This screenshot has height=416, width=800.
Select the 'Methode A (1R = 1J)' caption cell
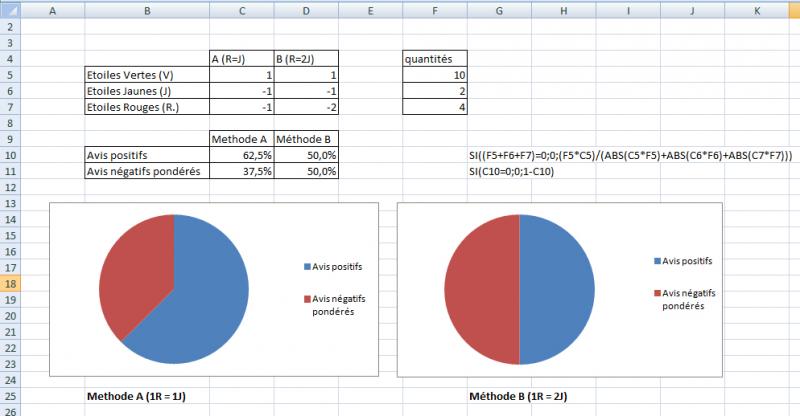[147, 396]
